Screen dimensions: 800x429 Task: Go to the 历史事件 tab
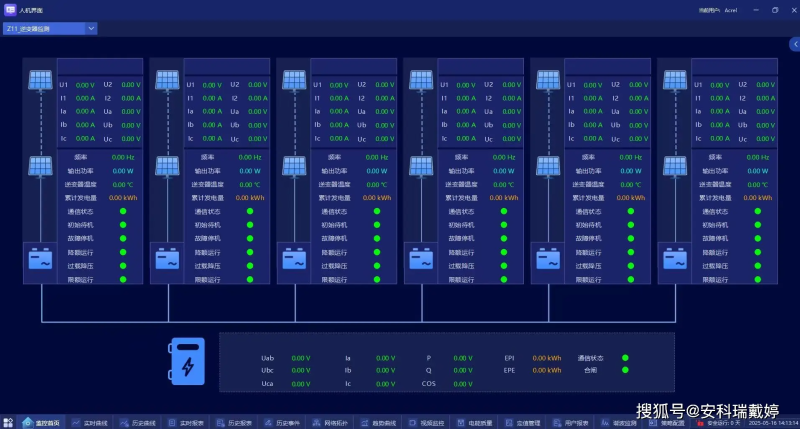coord(283,423)
